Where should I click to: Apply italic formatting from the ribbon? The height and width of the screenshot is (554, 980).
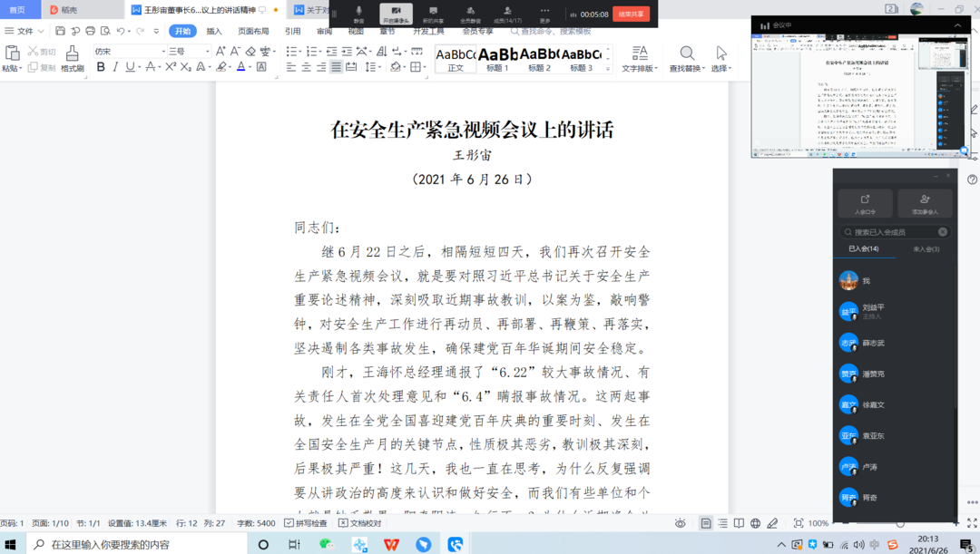(115, 67)
